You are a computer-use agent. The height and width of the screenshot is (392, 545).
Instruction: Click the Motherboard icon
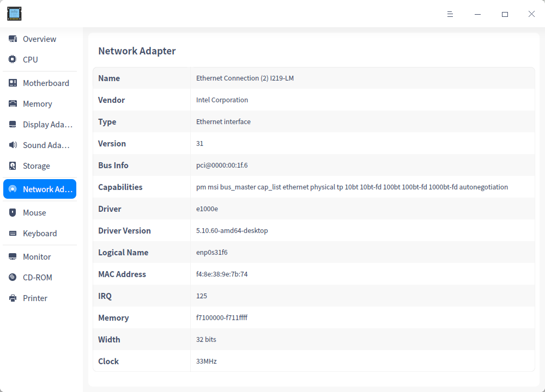[x=12, y=83]
